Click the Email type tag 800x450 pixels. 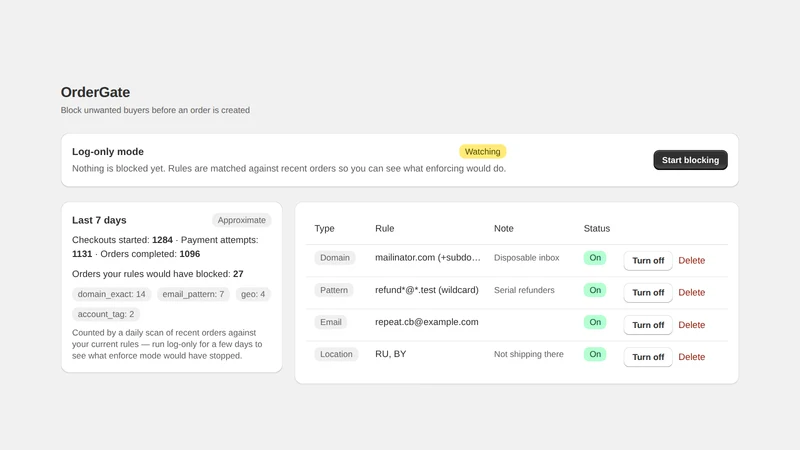pyautogui.click(x=331, y=322)
